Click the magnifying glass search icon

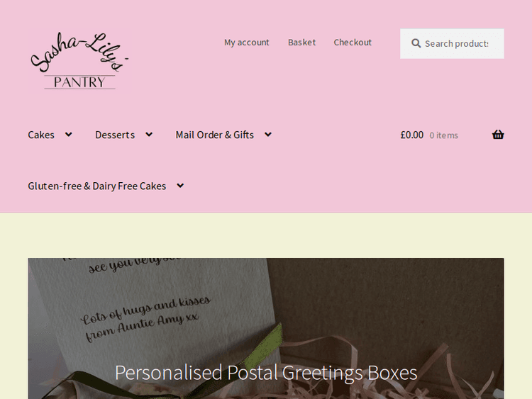pos(416,43)
